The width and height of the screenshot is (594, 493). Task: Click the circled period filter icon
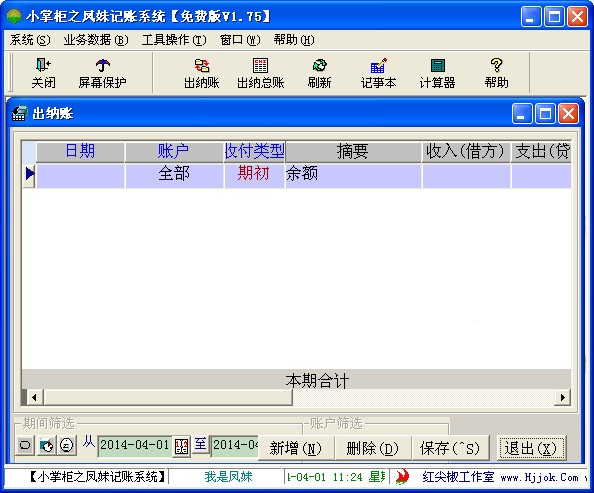point(67,445)
